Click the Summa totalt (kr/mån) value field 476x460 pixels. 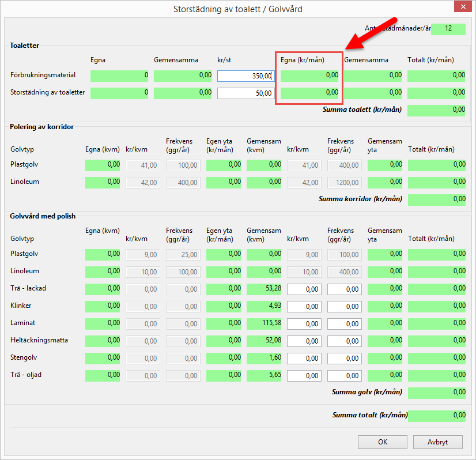tap(436, 416)
